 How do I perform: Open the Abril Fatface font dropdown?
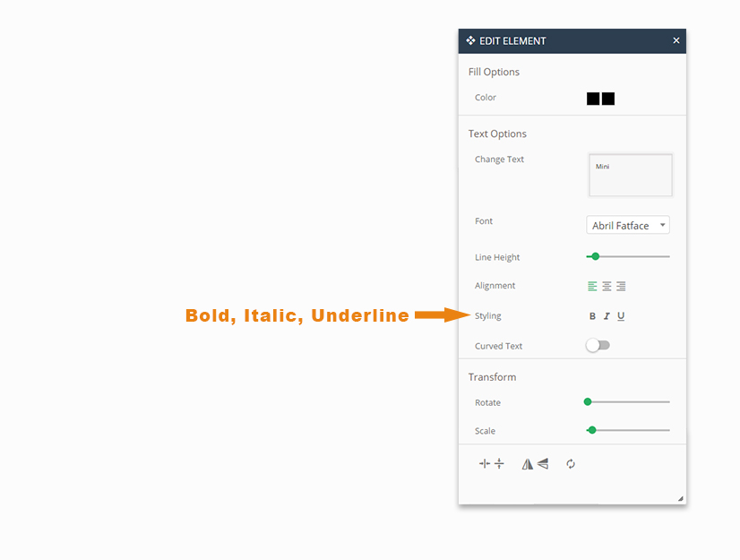point(628,226)
